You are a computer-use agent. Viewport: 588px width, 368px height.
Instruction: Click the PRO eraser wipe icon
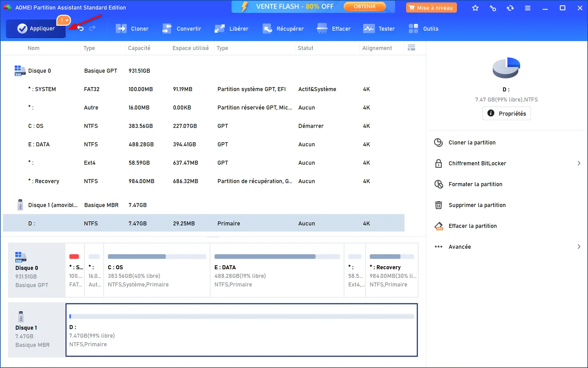tap(439, 226)
